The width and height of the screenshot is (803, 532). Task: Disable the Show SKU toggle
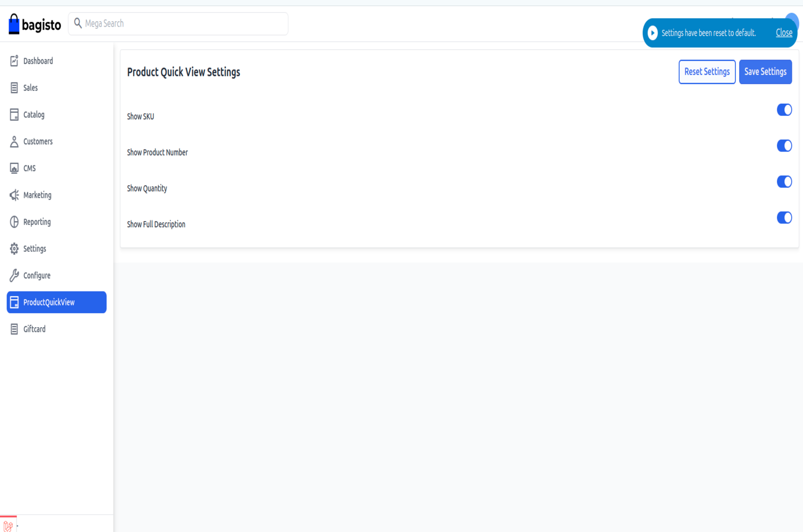[x=784, y=110]
